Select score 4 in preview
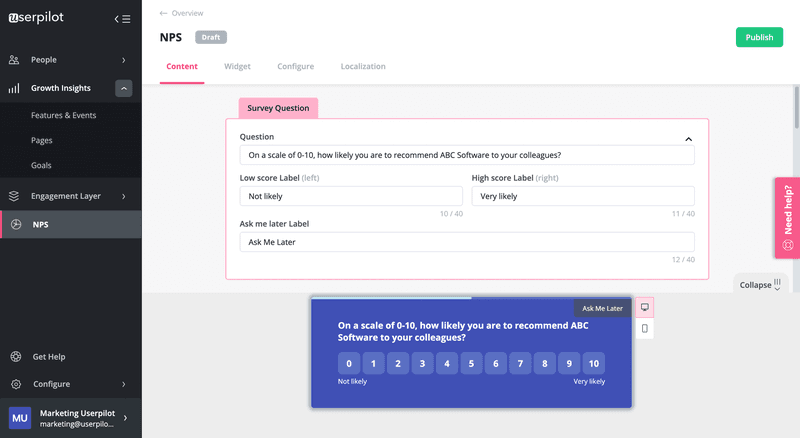Screen dimensions: 800x438 click(x=447, y=363)
